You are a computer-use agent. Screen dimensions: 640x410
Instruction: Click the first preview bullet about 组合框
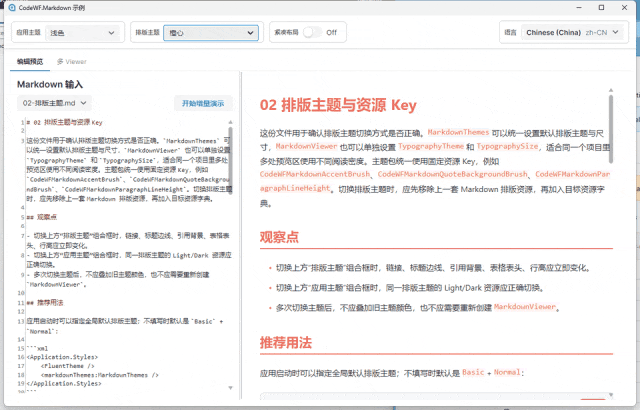click(433, 268)
